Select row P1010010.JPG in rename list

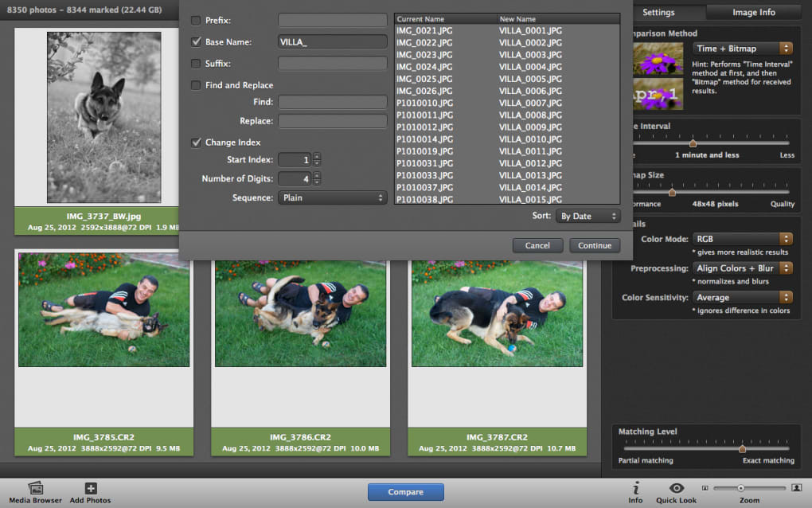507,103
